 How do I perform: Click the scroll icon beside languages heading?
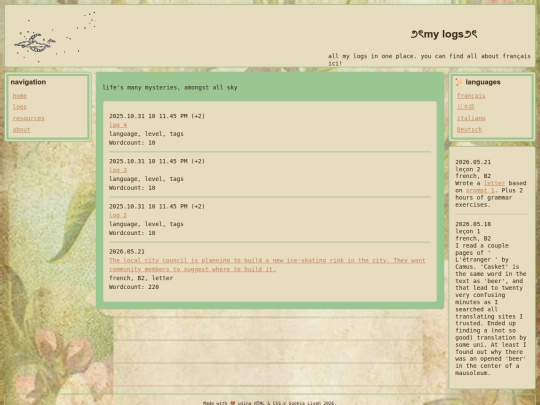click(x=459, y=82)
